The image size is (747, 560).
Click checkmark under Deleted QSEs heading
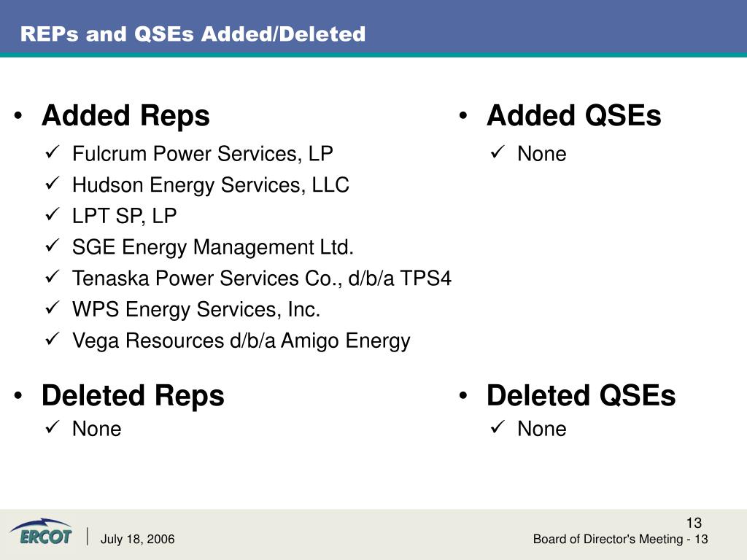click(x=497, y=427)
